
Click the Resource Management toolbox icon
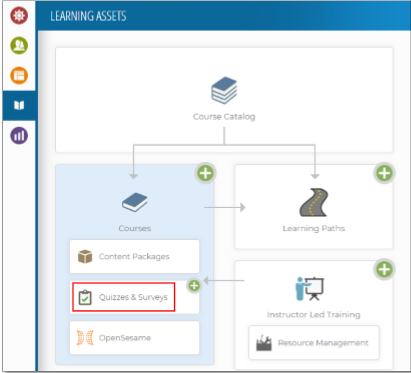(x=264, y=343)
